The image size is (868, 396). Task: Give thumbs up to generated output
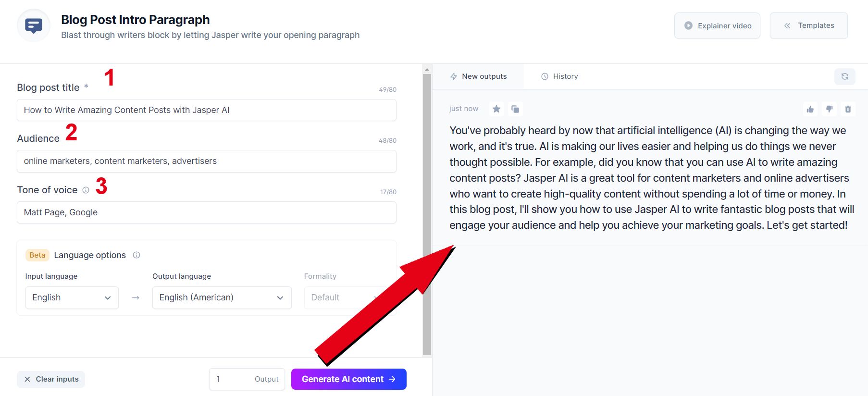tap(810, 109)
